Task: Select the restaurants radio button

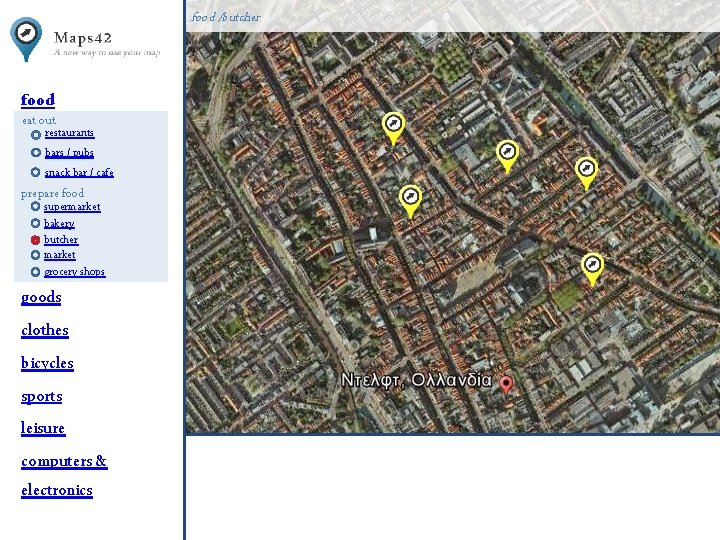Action: coord(36,135)
